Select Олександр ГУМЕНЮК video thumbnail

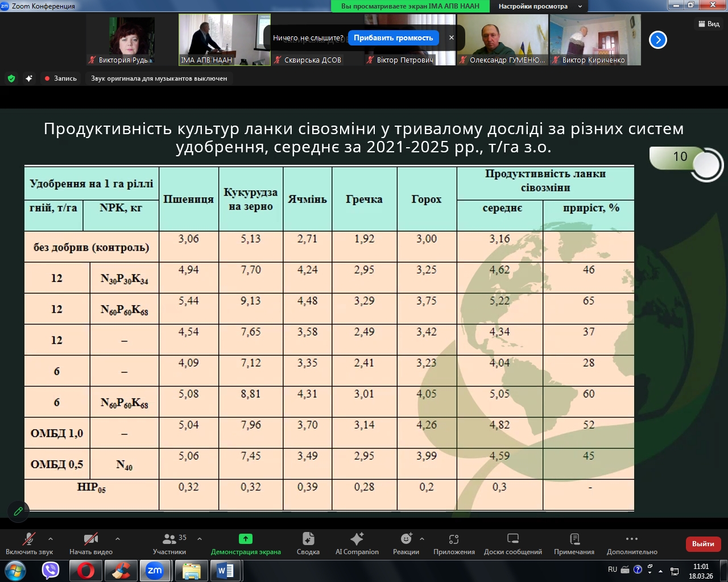coord(502,40)
